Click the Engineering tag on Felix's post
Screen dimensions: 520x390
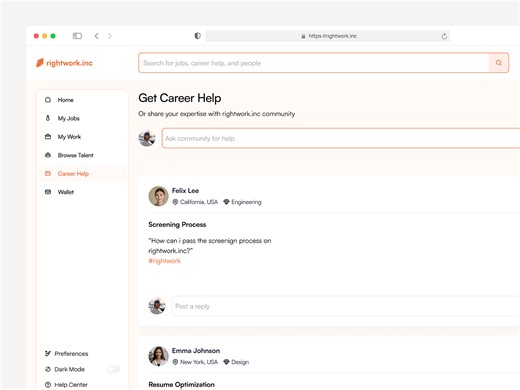246,202
